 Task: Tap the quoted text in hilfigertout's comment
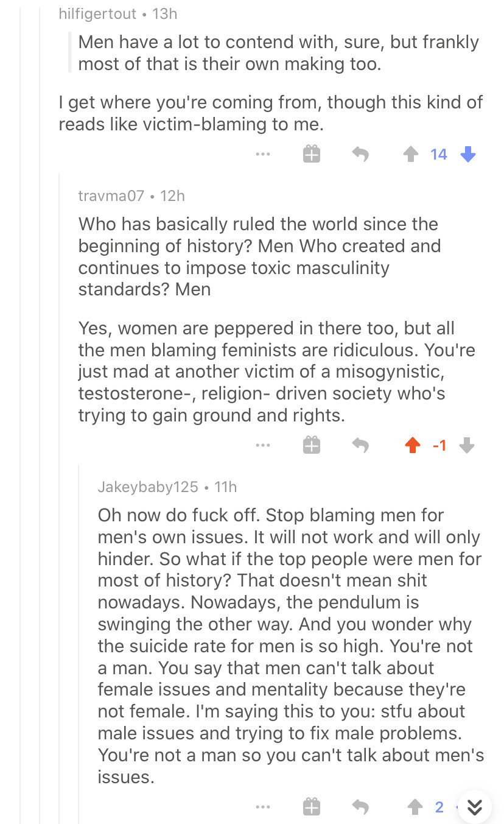coord(278,52)
